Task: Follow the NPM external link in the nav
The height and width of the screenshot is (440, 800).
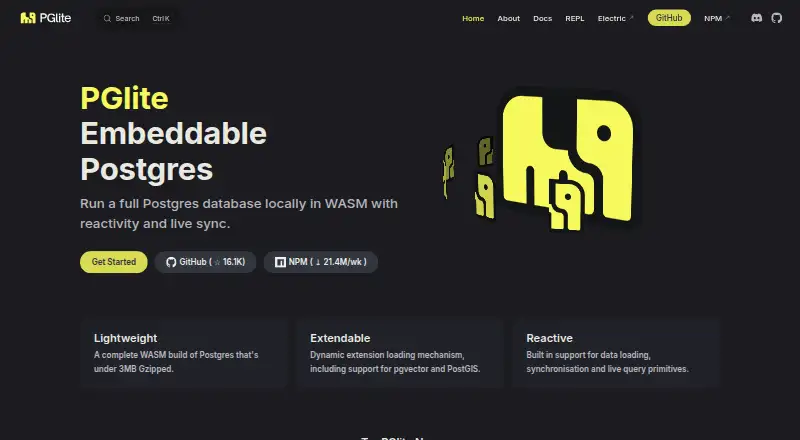Action: tap(717, 18)
